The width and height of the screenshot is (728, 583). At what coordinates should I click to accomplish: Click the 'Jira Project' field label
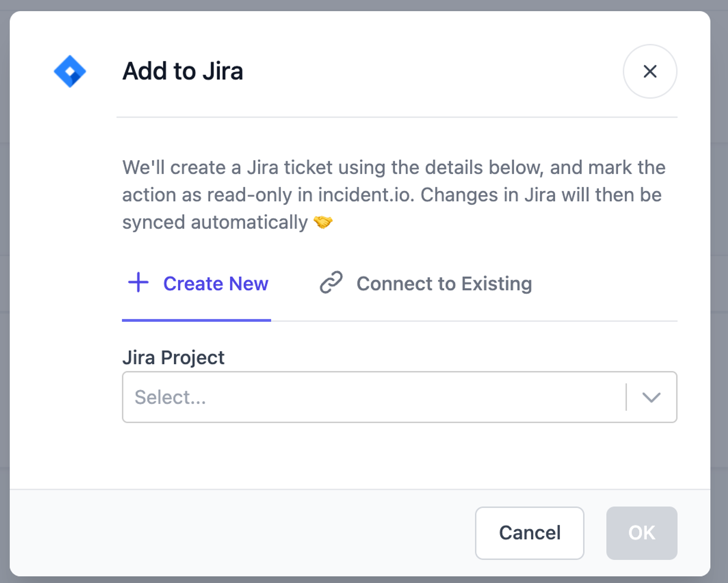[173, 358]
